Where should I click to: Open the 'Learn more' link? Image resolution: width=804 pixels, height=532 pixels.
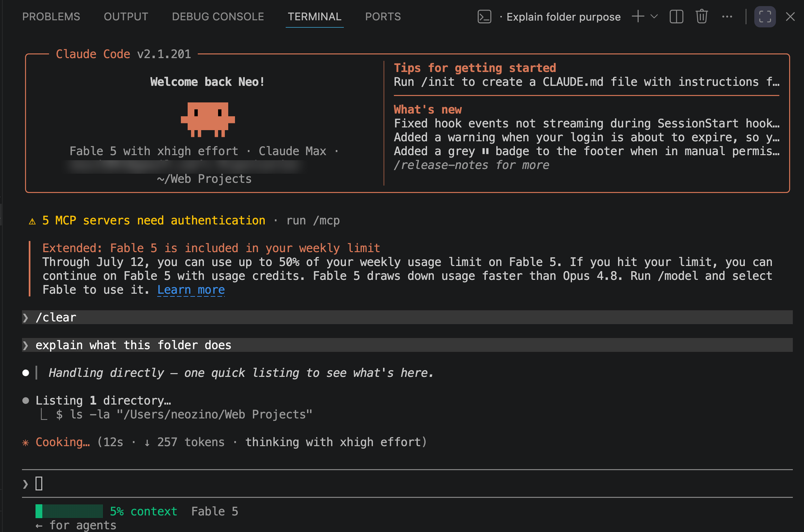[x=191, y=290]
